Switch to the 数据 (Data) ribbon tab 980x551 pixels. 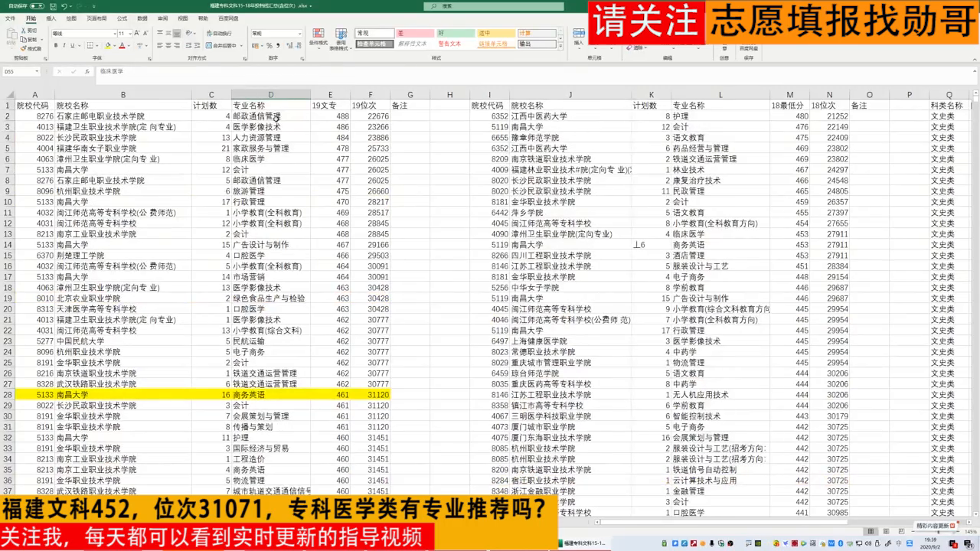142,18
